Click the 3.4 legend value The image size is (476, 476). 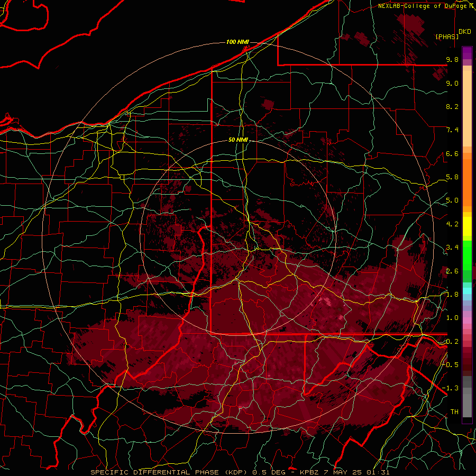tap(452, 248)
